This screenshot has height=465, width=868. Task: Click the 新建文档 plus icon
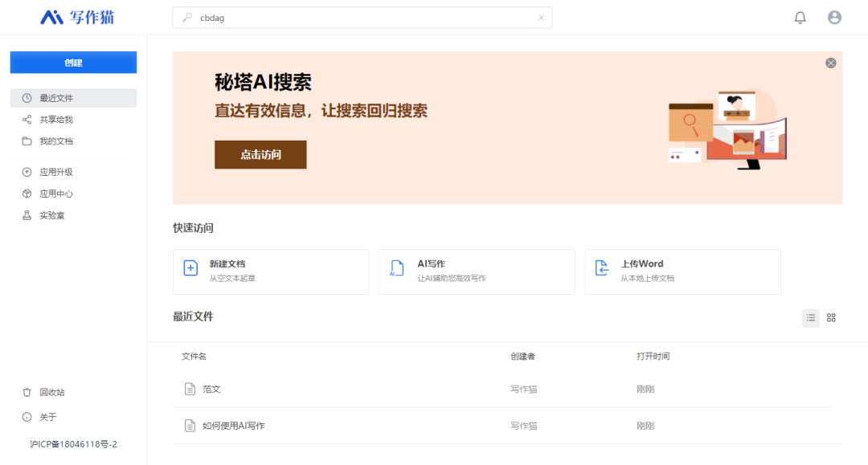point(190,268)
